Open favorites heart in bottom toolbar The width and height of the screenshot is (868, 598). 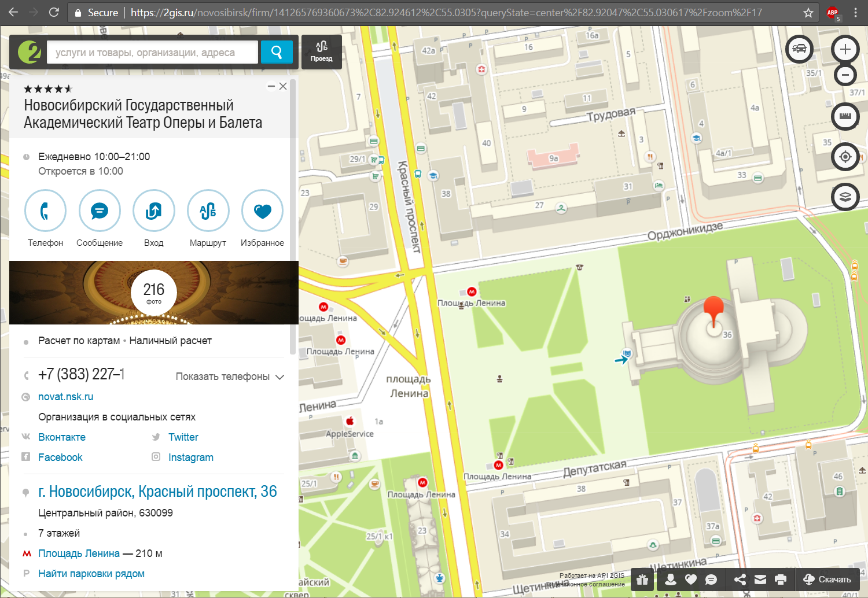coord(691,579)
